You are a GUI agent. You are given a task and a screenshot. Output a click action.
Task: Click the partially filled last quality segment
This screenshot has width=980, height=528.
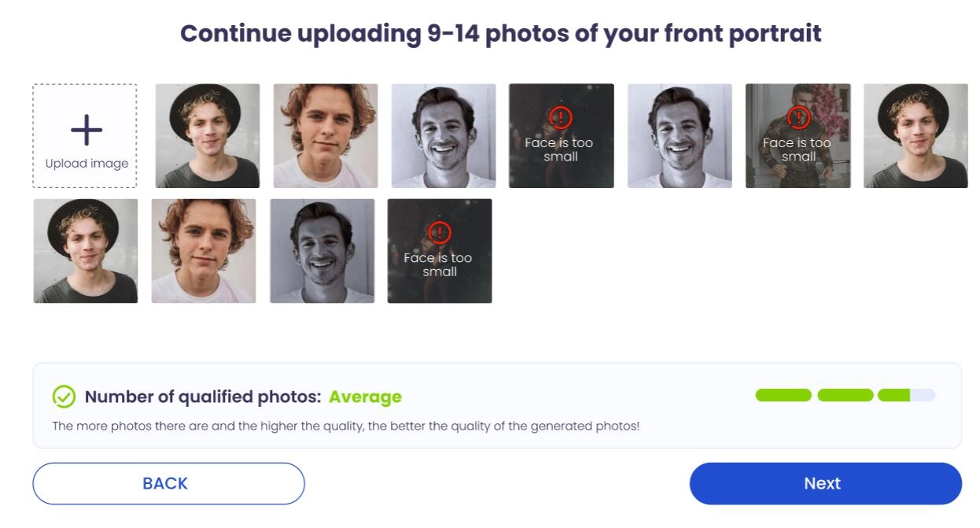point(906,395)
